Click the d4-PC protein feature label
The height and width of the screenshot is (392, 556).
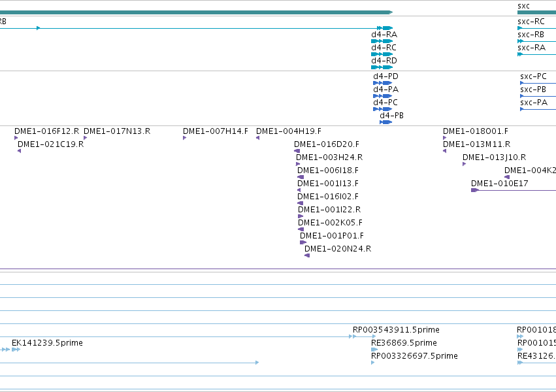pos(385,103)
